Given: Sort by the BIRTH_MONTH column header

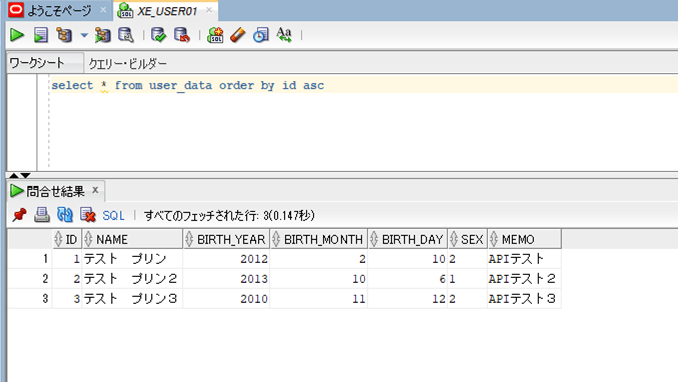Looking at the screenshot, I should click(x=319, y=239).
